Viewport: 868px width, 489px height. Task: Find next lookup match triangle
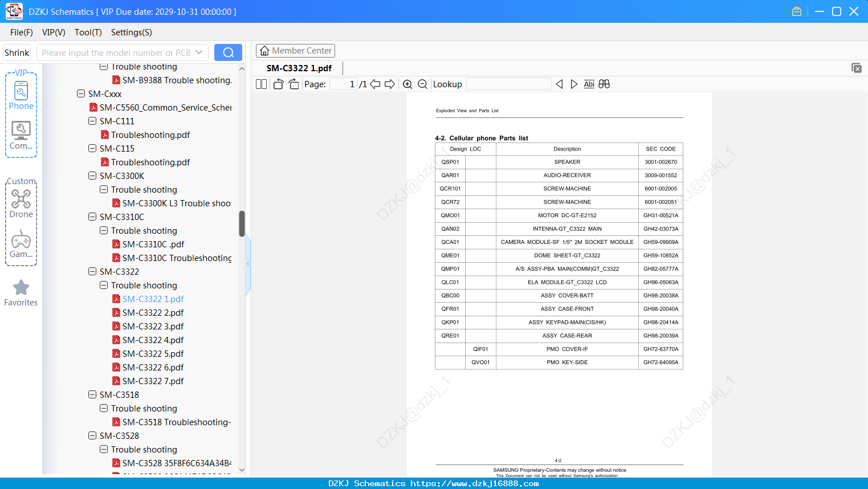pos(574,84)
